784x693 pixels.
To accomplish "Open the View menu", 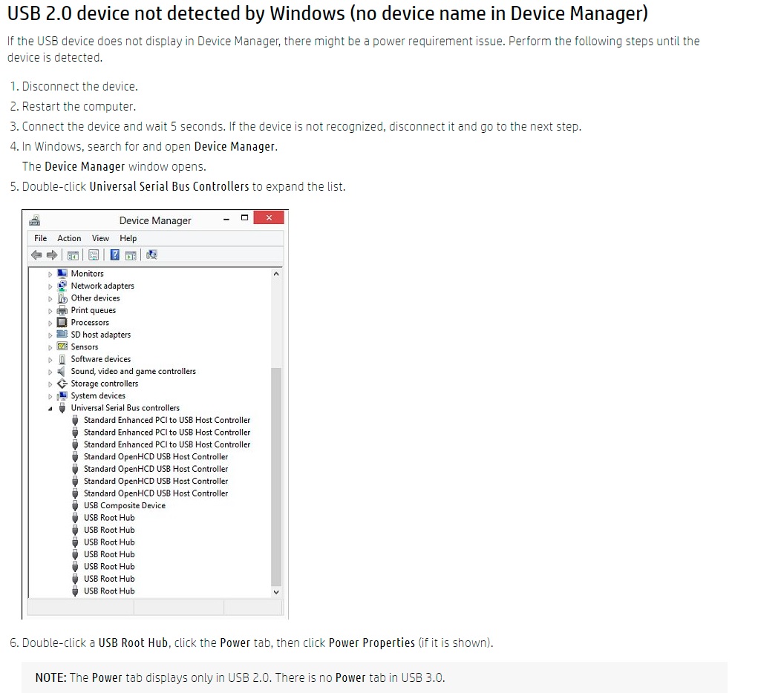I will click(100, 238).
